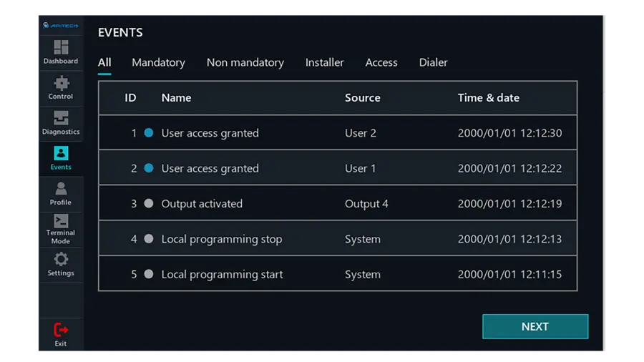The width and height of the screenshot is (644, 362).
Task: Select the Local programming stop event
Action: [337, 239]
